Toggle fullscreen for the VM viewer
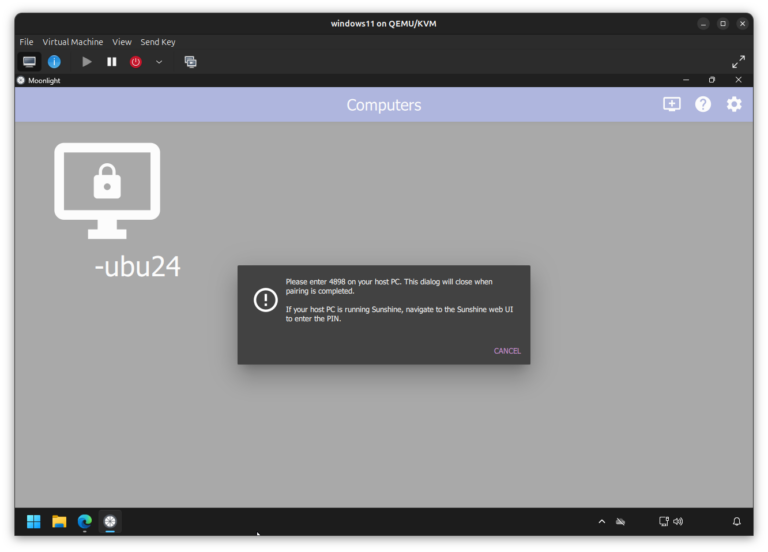Viewport: 768px width, 552px height. (x=738, y=62)
